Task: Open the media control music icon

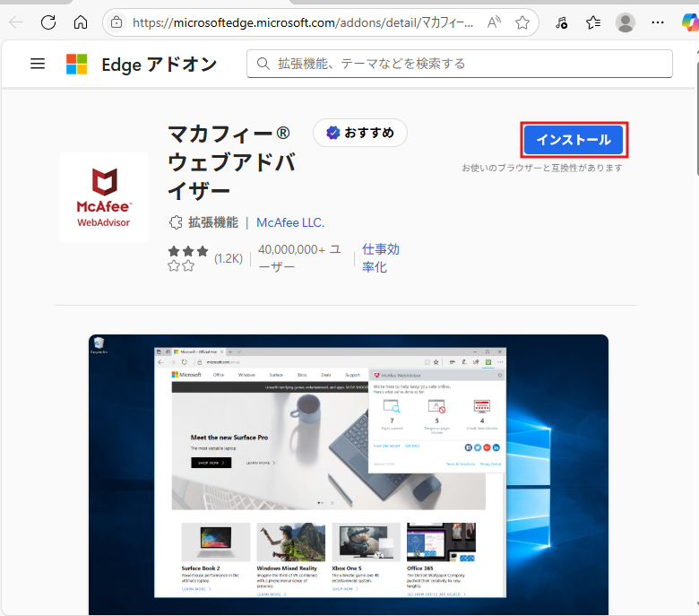Action: point(561,22)
